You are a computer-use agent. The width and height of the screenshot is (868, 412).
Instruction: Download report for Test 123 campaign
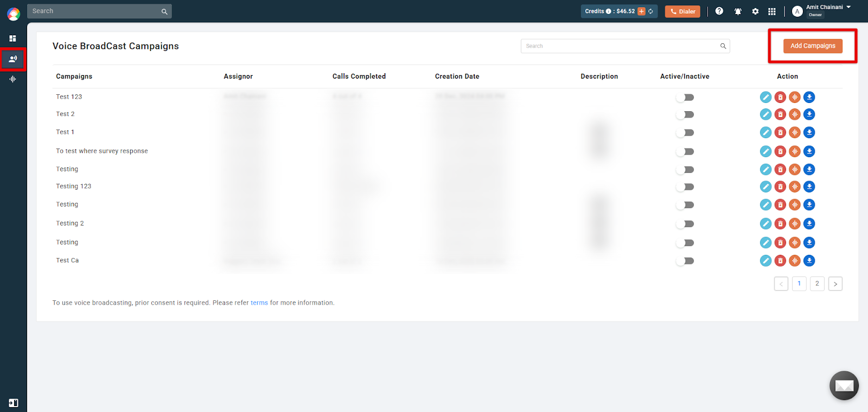pyautogui.click(x=809, y=97)
